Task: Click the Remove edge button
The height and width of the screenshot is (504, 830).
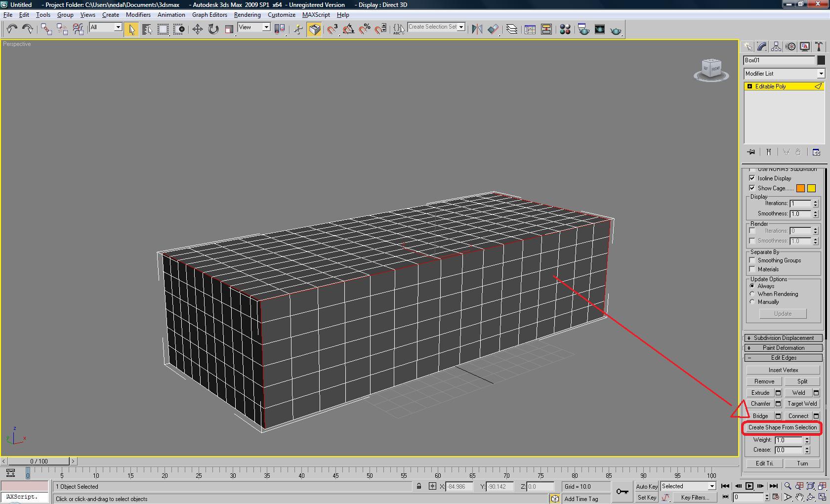Action: coord(764,381)
